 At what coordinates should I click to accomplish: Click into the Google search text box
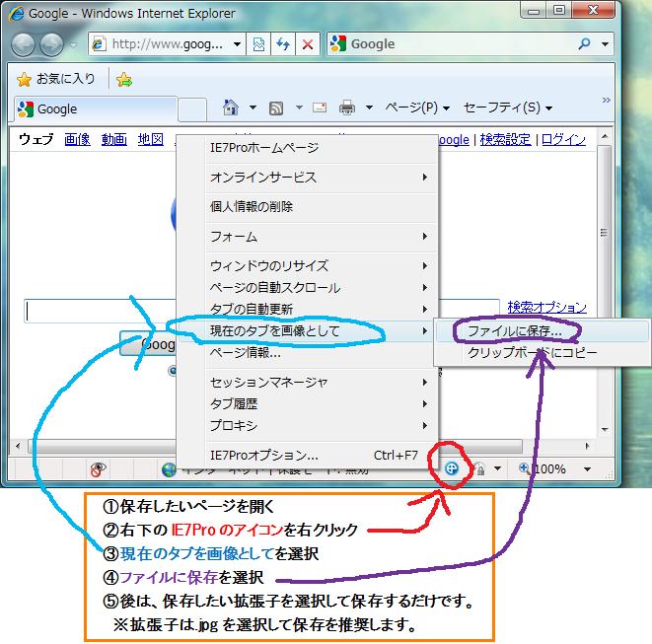(100, 311)
